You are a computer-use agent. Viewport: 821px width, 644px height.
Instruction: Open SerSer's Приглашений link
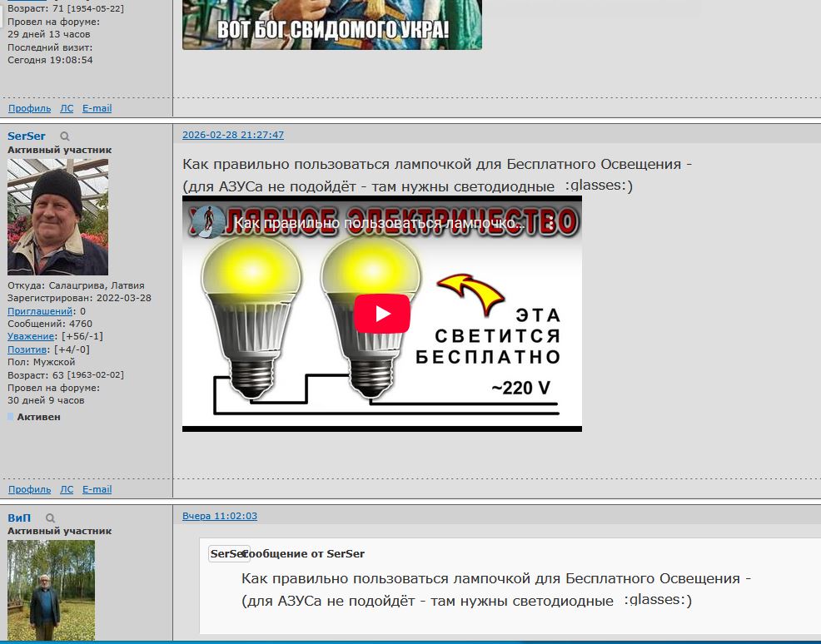(x=40, y=310)
